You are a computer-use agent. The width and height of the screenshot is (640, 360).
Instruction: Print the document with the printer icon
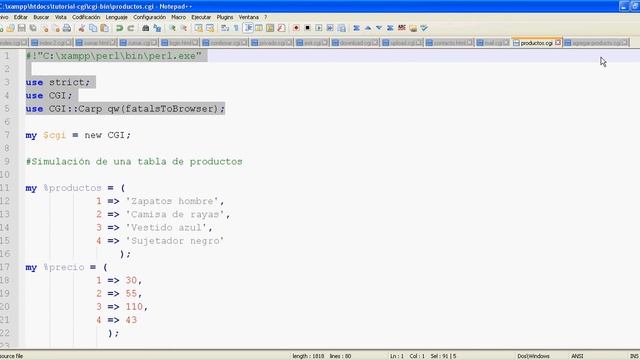pyautogui.click(x=67, y=28)
